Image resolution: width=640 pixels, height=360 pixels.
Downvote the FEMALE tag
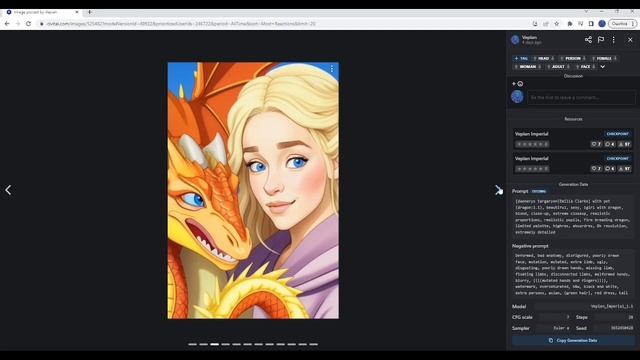(x=615, y=58)
